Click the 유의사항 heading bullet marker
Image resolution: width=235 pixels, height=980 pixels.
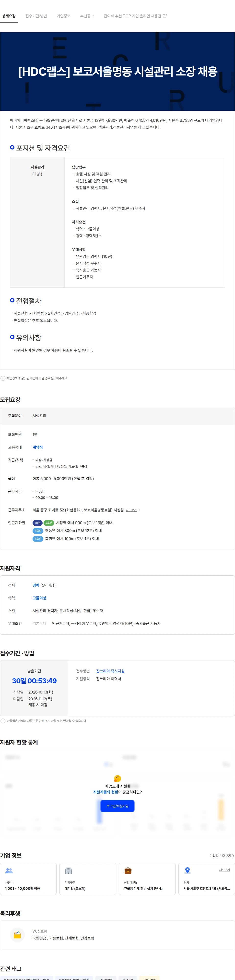coord(12,337)
